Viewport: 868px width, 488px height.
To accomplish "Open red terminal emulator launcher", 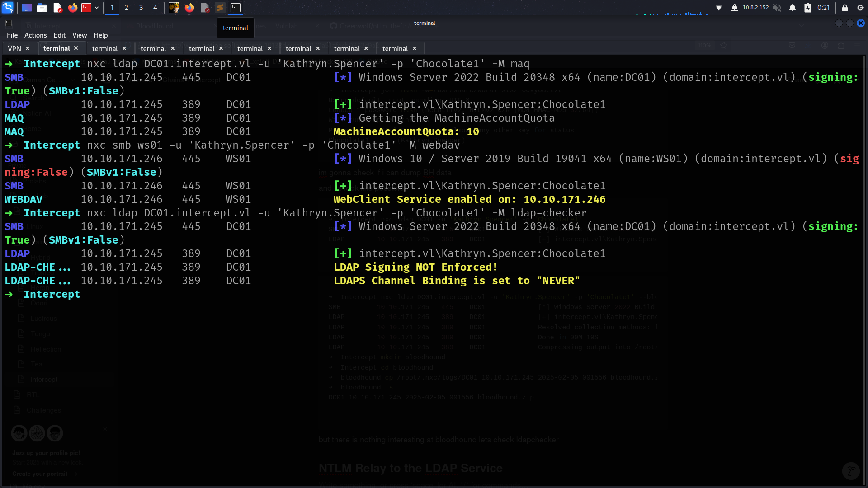I will coord(86,8).
